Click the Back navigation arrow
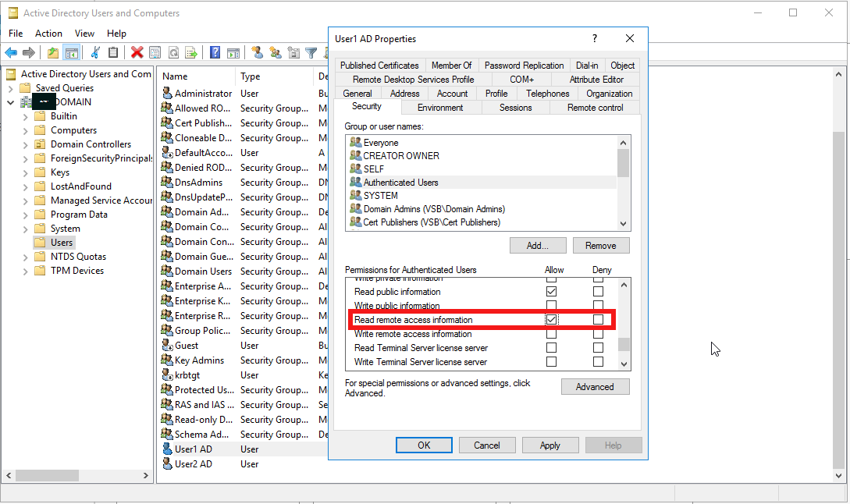This screenshot has width=850, height=504. coord(11,52)
